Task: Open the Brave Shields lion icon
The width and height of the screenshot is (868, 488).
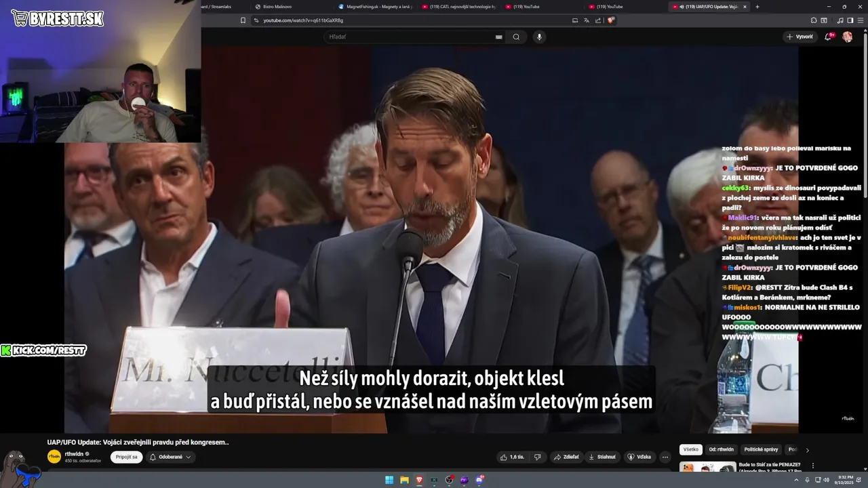Action: [x=611, y=20]
